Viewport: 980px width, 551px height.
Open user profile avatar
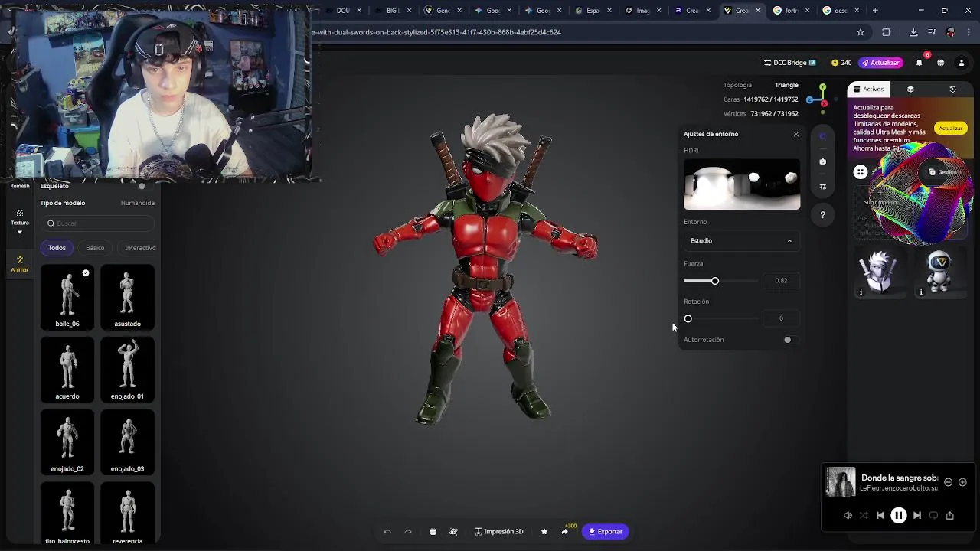click(962, 63)
